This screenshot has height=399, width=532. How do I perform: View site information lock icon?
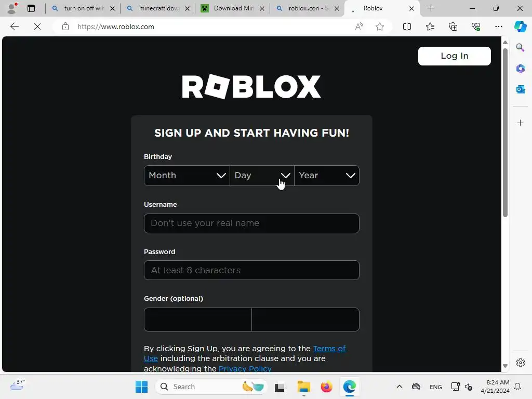[65, 26]
